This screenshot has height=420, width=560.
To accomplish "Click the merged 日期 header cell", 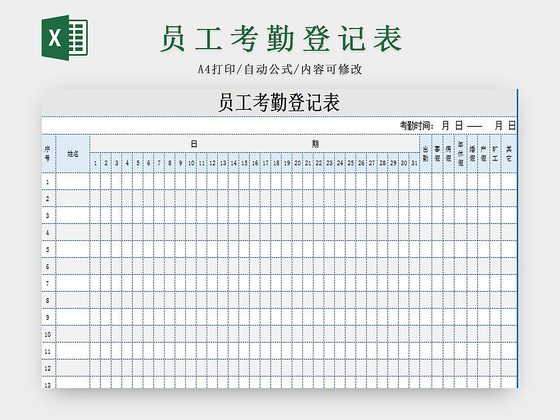I will (254, 144).
